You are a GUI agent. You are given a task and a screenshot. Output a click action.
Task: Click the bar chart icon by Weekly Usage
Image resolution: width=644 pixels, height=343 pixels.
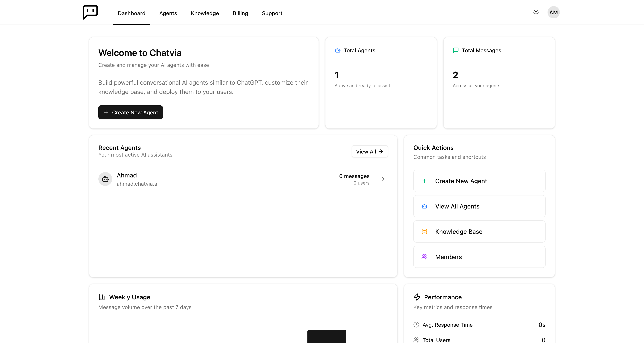coord(102,297)
